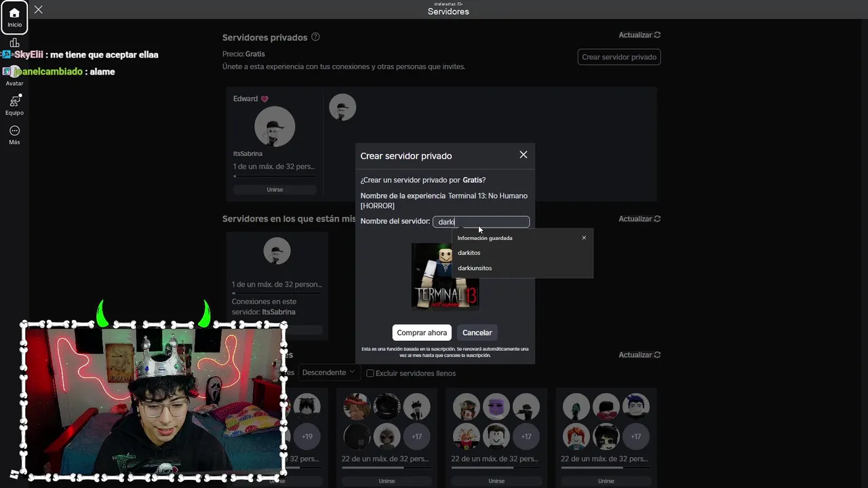
Task: Click the heart icon next to Edward
Action: pos(264,99)
